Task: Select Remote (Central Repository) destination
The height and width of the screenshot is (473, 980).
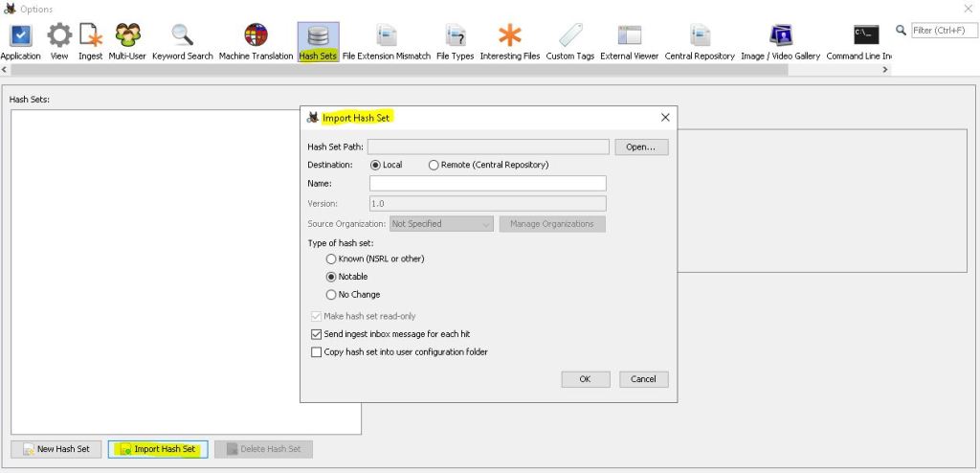Action: (434, 165)
